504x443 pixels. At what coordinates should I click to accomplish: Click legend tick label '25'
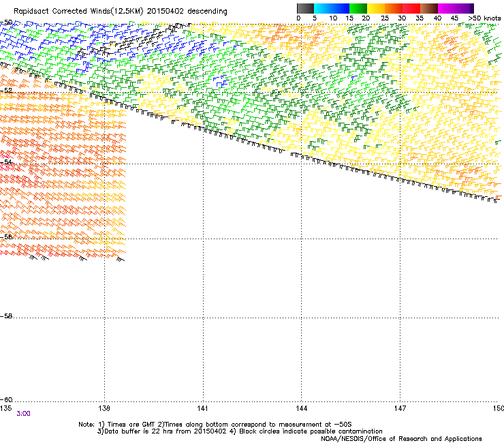tap(385, 18)
